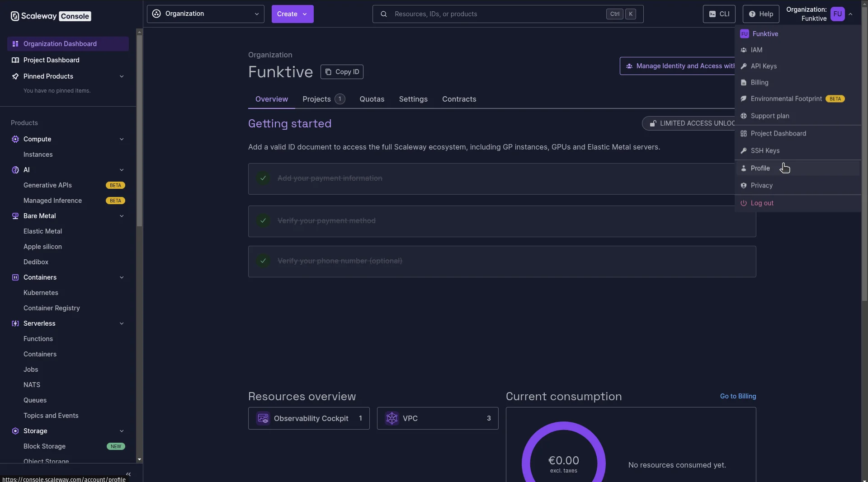Click the Project Dashboard book icon

(x=15, y=60)
